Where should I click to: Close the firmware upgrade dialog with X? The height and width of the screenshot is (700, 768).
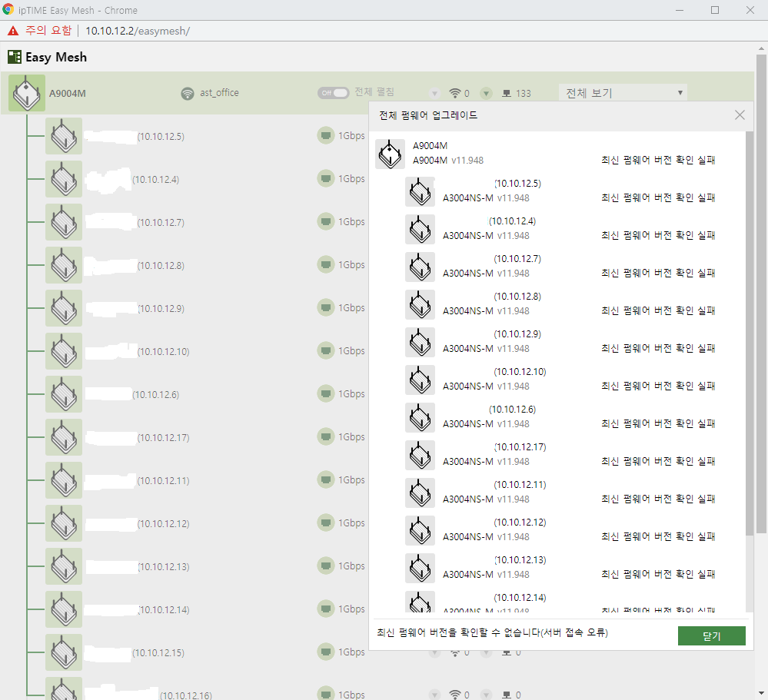point(740,115)
